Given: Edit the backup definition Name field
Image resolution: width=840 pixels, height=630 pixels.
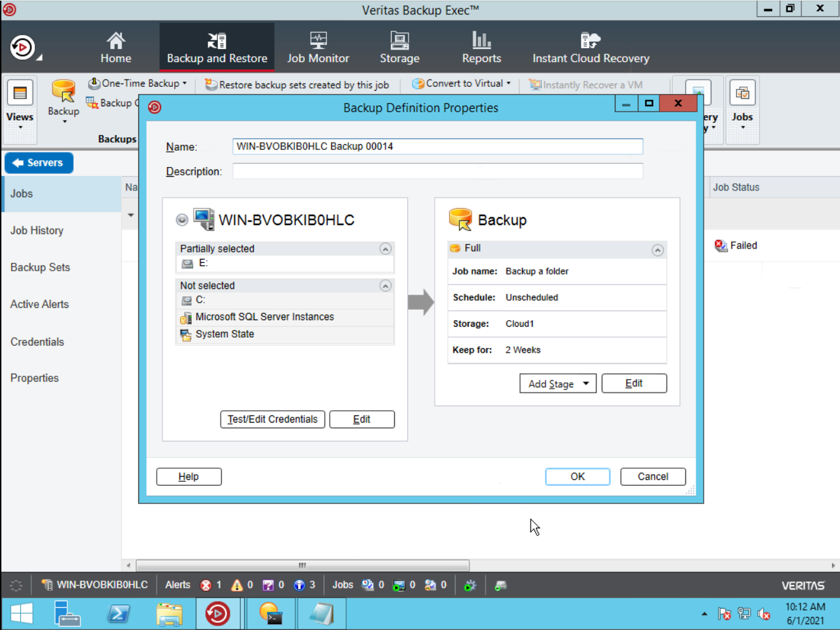Looking at the screenshot, I should [x=437, y=146].
